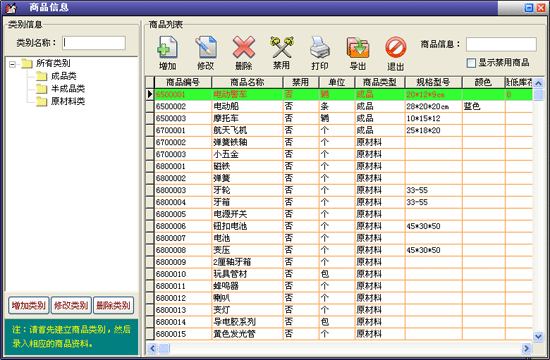The image size is (550, 360).
Task: Click the 蓝色 color cell
Action: 483,106
